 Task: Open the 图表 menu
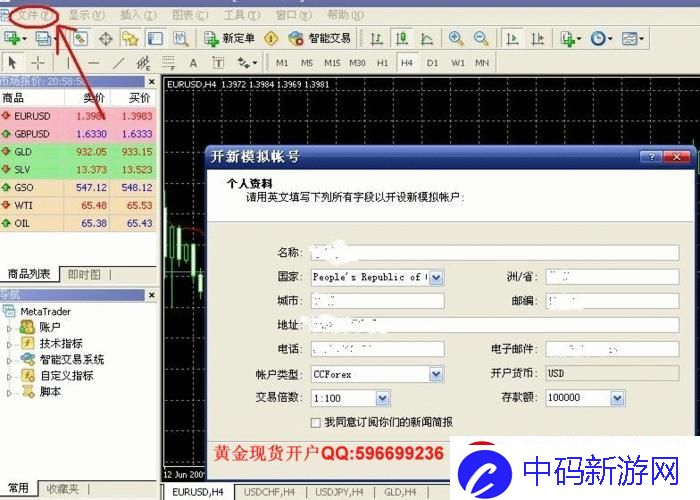[190, 16]
